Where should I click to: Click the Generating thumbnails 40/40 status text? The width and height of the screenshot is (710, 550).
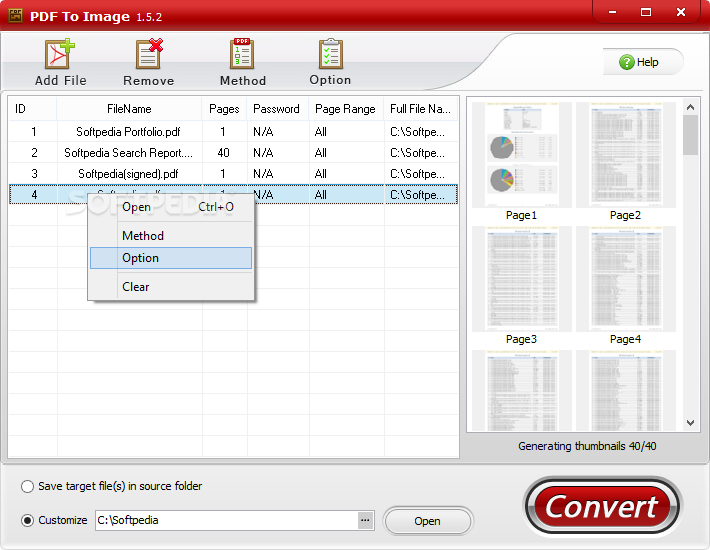(587, 446)
